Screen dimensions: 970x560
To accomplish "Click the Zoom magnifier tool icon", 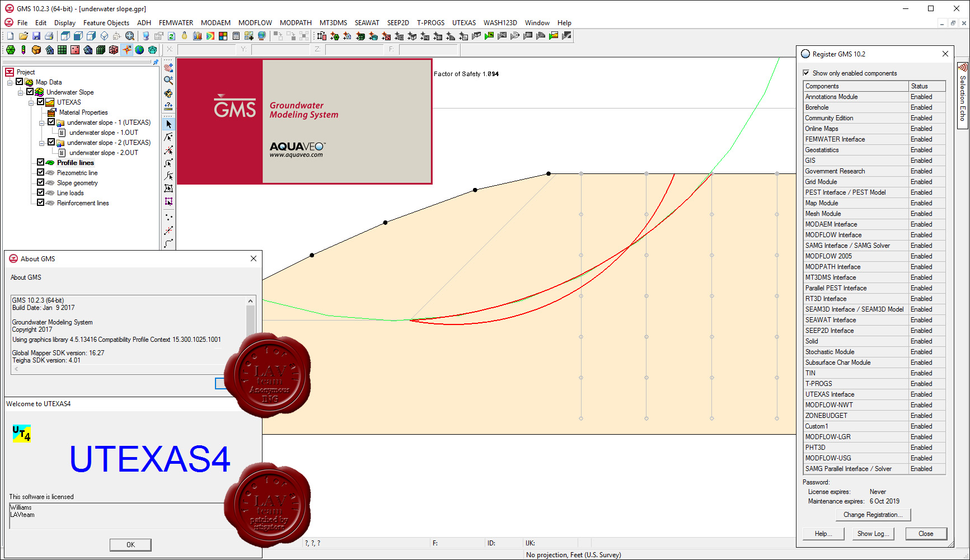I will click(x=168, y=80).
